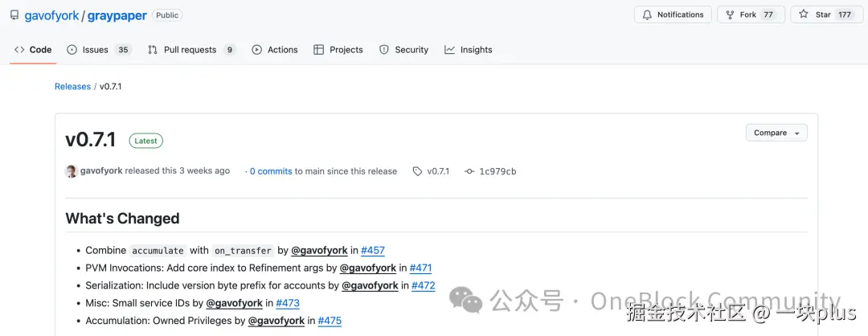
Task: Go to Releases breadcrumb link
Action: click(x=72, y=86)
